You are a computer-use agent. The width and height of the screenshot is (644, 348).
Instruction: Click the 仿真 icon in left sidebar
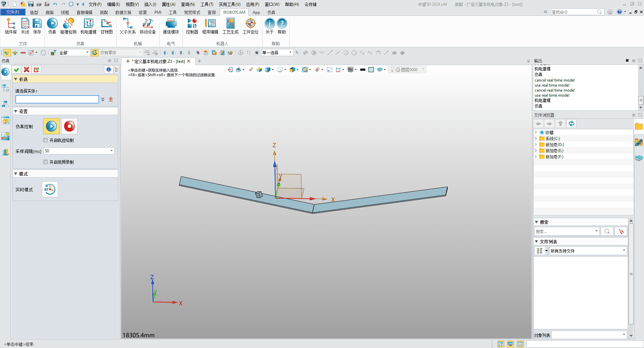[5, 72]
